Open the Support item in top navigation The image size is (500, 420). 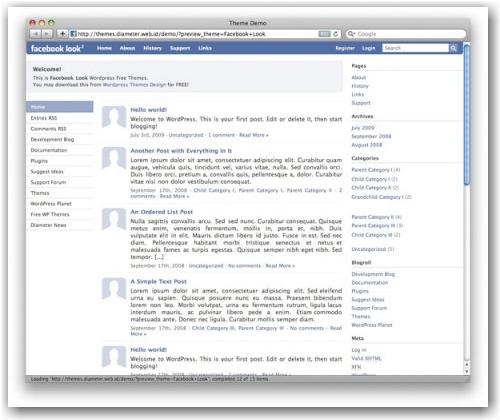[180, 48]
